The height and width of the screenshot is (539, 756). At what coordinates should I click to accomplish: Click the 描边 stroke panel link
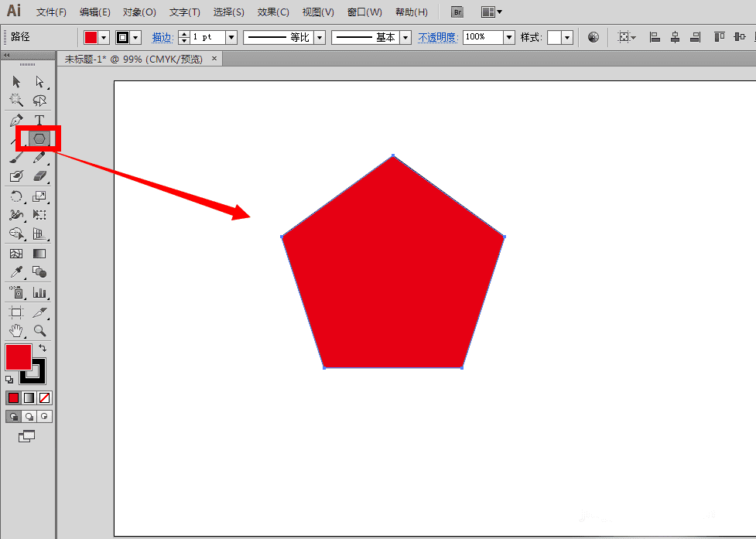coord(162,38)
